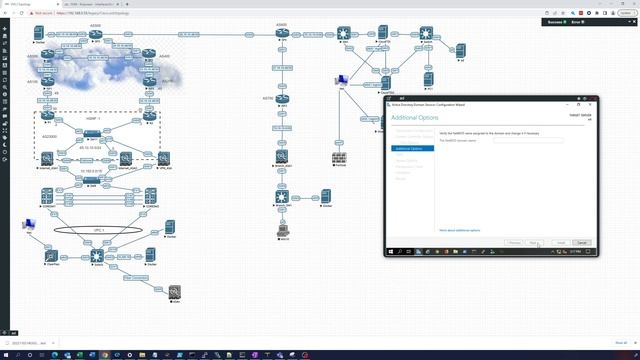Click the browser reload button

tap(22, 13)
